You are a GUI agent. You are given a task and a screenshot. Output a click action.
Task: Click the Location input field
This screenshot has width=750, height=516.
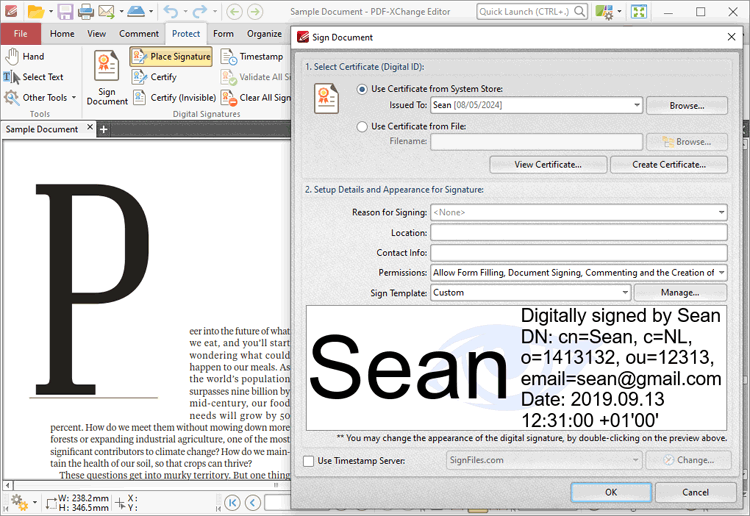point(579,233)
